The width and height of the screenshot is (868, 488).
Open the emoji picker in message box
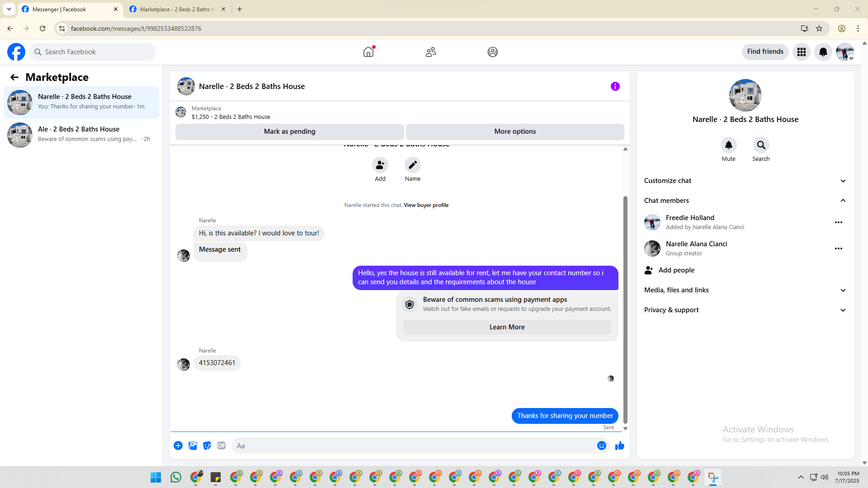(x=602, y=446)
